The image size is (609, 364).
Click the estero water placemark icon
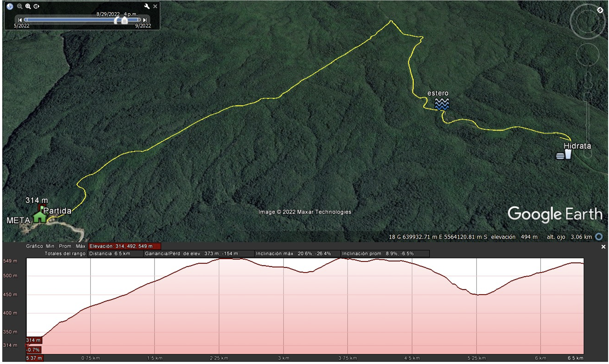[442, 104]
